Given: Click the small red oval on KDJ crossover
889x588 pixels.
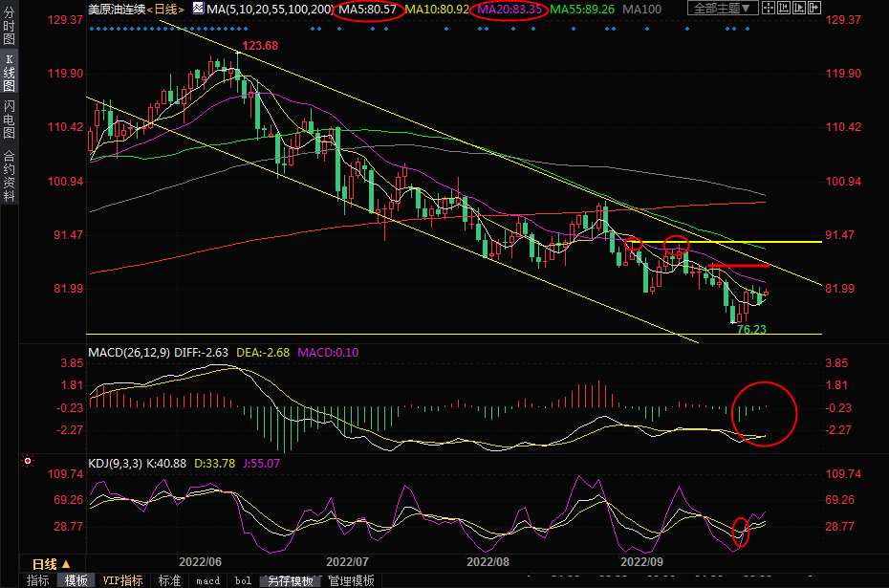Looking at the screenshot, I should [741, 531].
